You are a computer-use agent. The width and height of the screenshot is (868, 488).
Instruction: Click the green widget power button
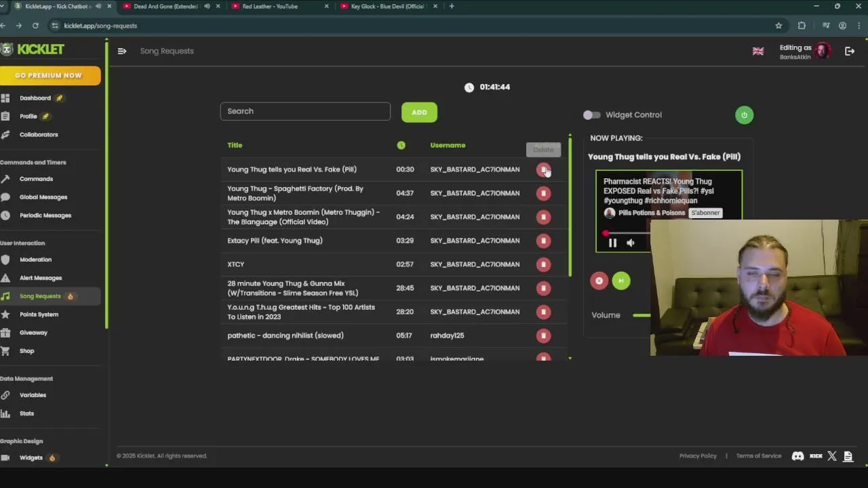coord(744,115)
